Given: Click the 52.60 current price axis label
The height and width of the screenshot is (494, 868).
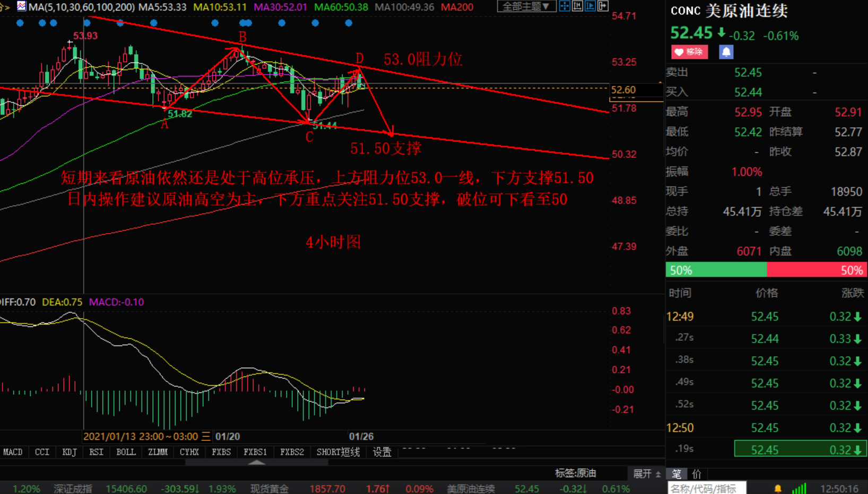Looking at the screenshot, I should pyautogui.click(x=623, y=90).
